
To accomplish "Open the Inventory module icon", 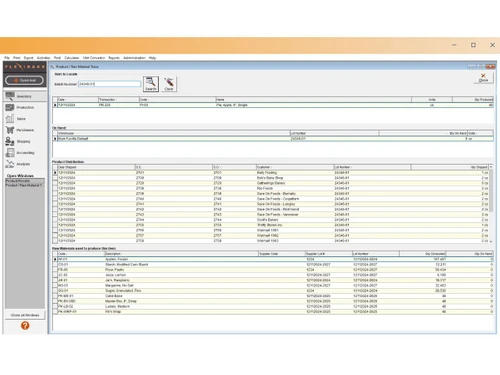I will tap(10, 96).
